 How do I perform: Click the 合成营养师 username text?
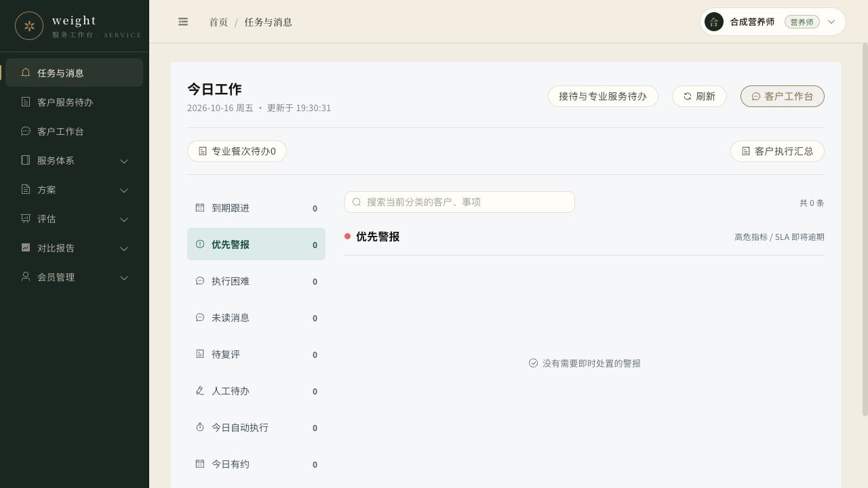click(x=753, y=22)
